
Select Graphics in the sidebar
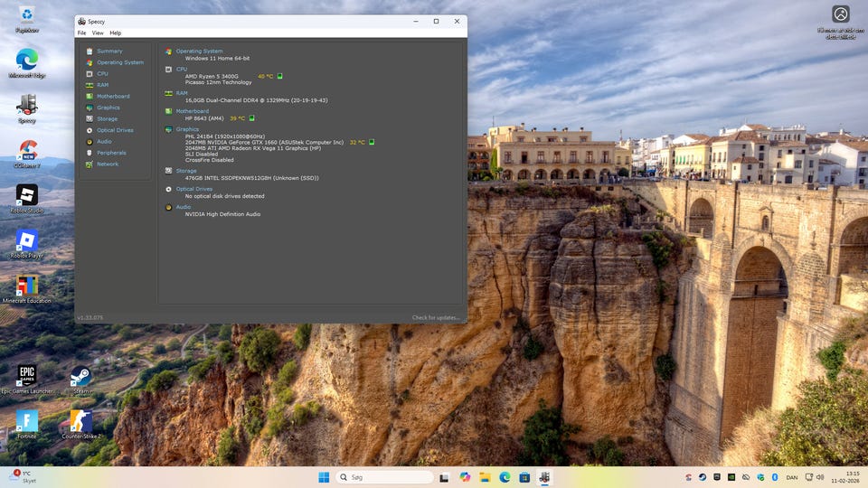(108, 108)
